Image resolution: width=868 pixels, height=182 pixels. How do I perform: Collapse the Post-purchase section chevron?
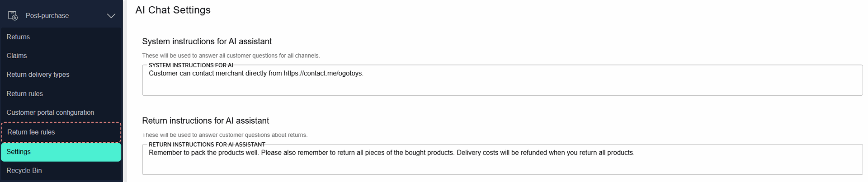coord(111,16)
